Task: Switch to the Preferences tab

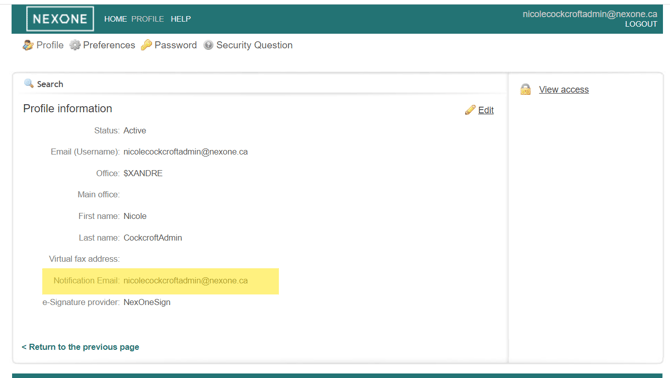Action: pos(109,45)
